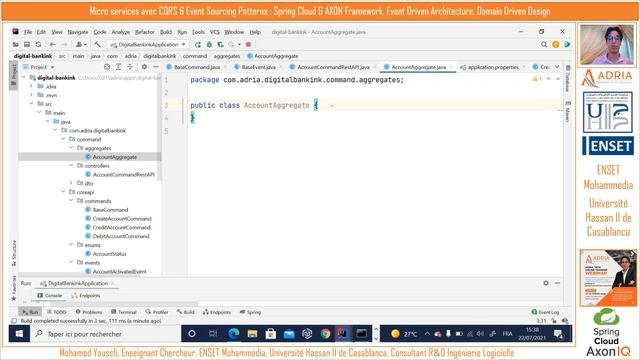Select AccountStatus enum in tree
This screenshot has height=360, width=640.
coord(109,253)
